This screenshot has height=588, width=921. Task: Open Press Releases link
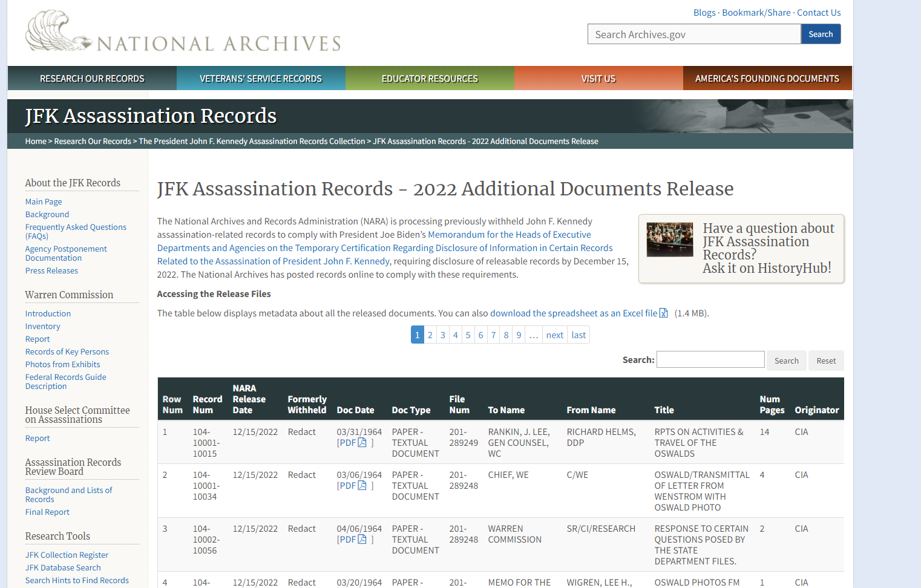(x=51, y=271)
